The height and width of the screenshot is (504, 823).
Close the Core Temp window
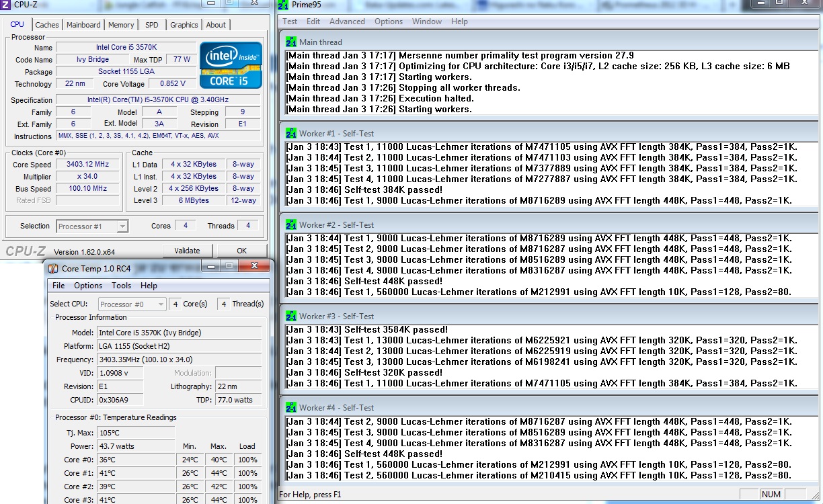click(x=255, y=267)
